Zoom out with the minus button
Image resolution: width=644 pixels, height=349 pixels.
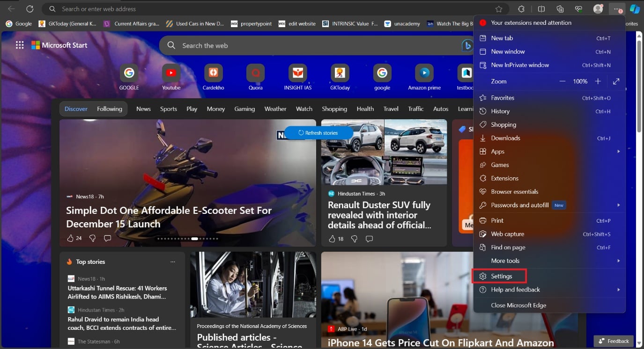[x=563, y=81]
